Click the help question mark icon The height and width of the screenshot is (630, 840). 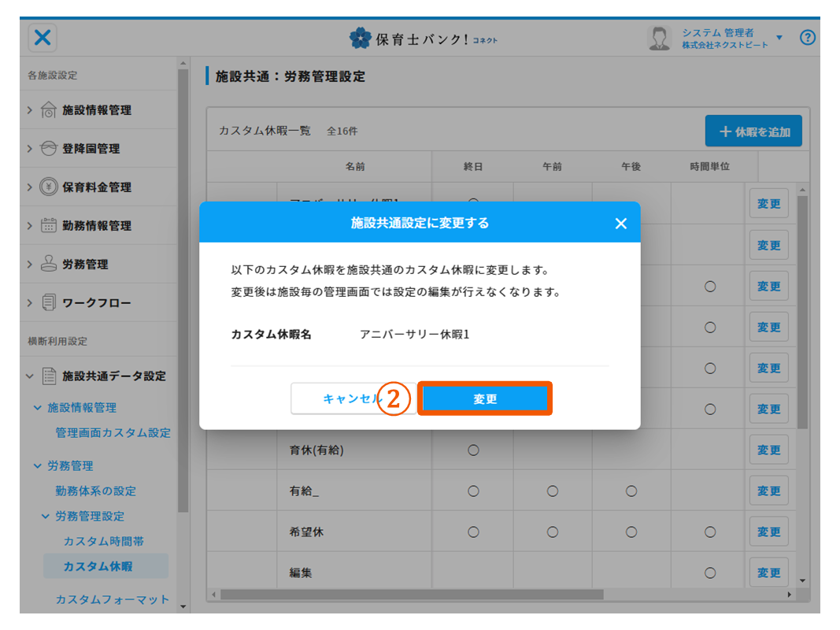point(807,38)
